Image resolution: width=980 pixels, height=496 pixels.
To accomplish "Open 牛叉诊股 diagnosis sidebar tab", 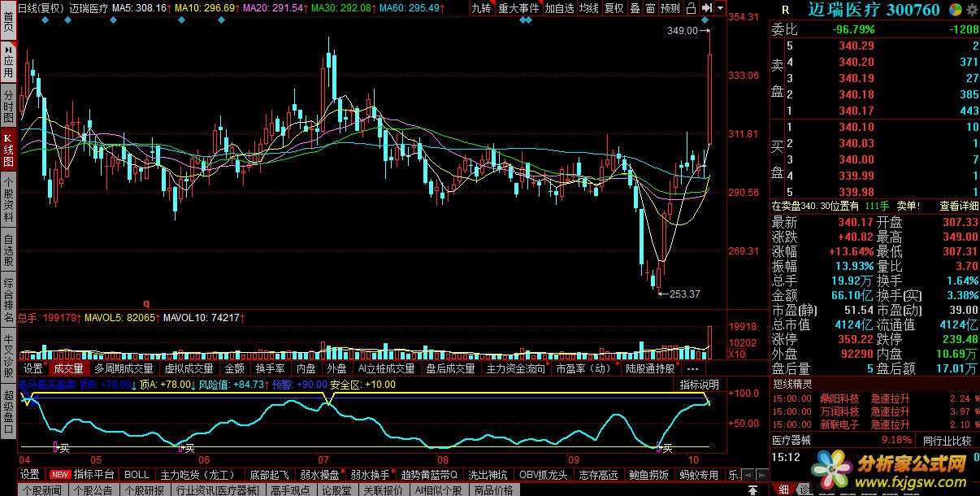I will [8, 355].
